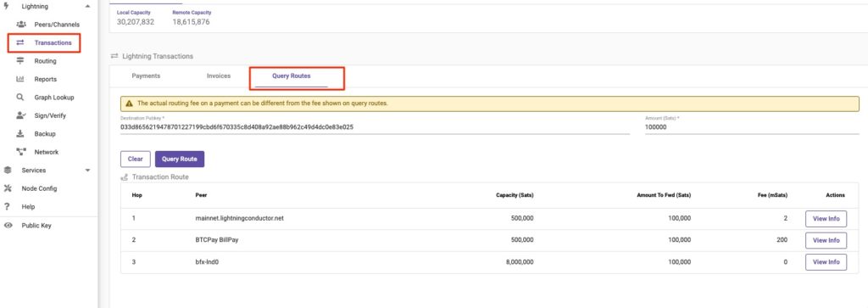The height and width of the screenshot is (308, 868).
Task: Open Peers/Channels in the sidebar
Action: (57, 25)
